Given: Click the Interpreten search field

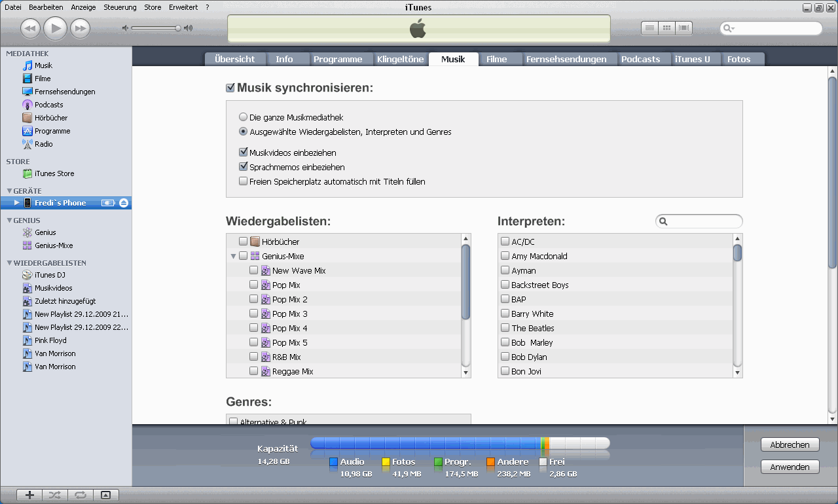Looking at the screenshot, I should point(699,221).
